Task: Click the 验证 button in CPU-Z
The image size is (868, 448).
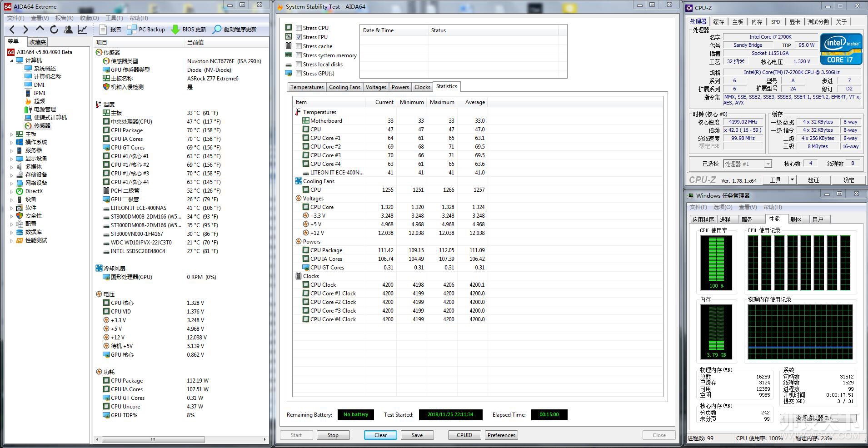Action: pyautogui.click(x=813, y=180)
